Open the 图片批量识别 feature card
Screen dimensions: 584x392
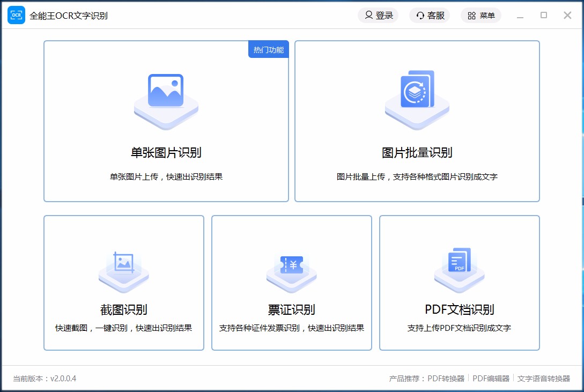click(x=417, y=121)
